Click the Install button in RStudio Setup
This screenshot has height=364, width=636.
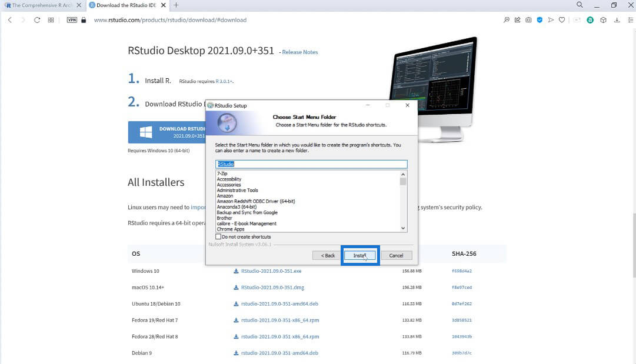(x=360, y=255)
